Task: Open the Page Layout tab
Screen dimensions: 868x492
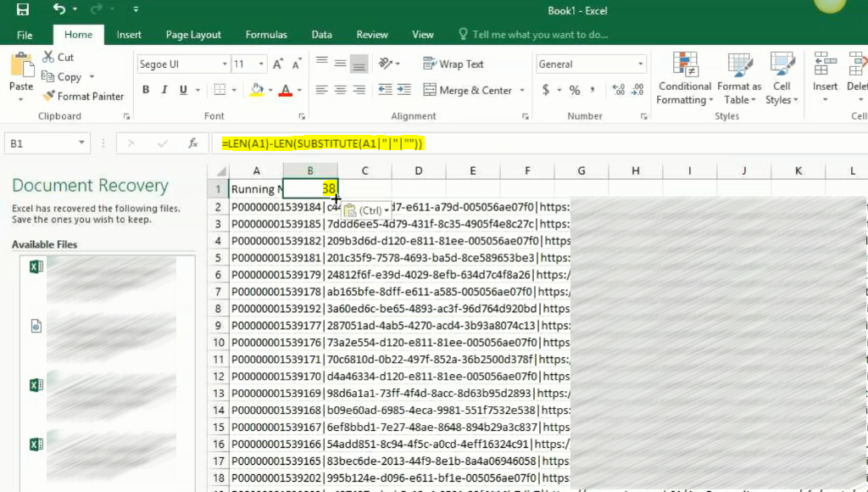Action: point(193,35)
